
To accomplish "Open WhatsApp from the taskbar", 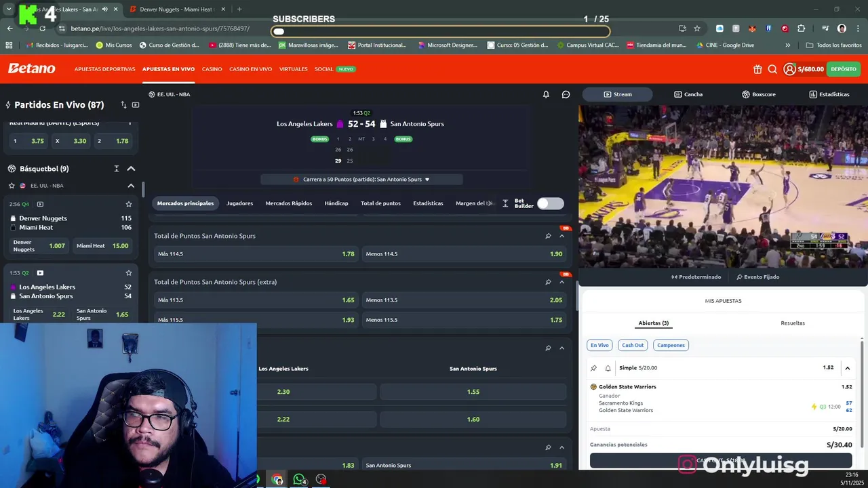I will (x=299, y=479).
